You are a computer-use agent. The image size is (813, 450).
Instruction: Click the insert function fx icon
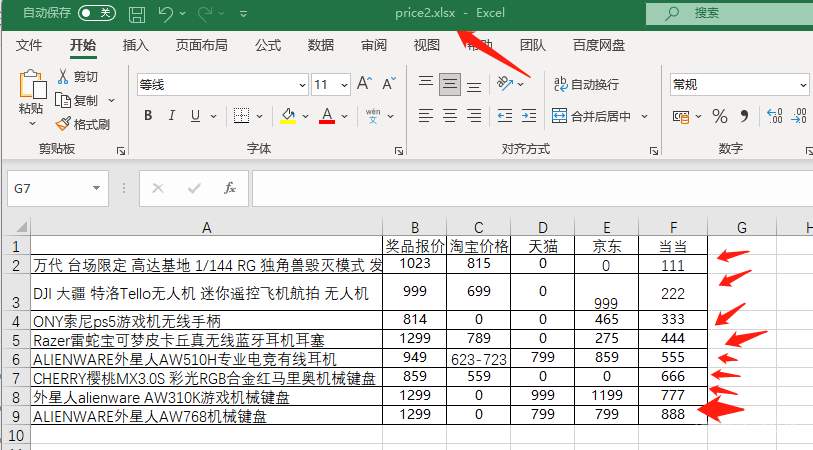pyautogui.click(x=230, y=188)
